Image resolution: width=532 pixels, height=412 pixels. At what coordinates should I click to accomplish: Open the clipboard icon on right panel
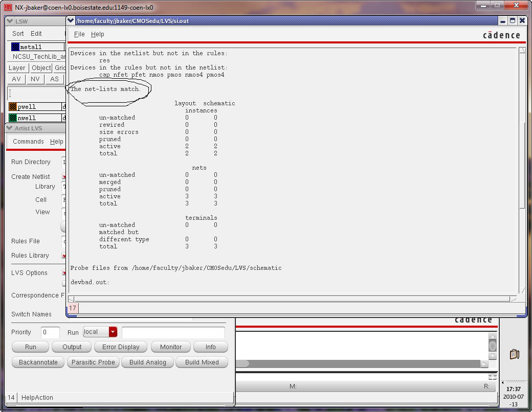[515, 354]
